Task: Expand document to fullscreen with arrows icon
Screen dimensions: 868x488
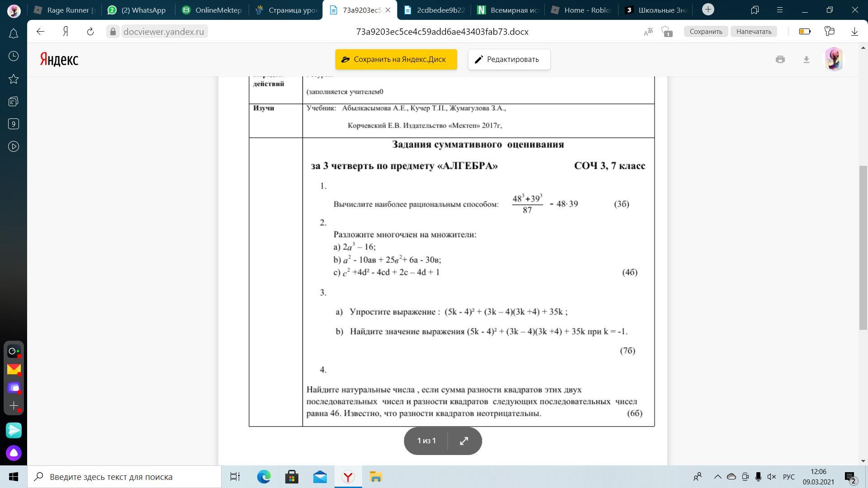Action: click(x=464, y=441)
